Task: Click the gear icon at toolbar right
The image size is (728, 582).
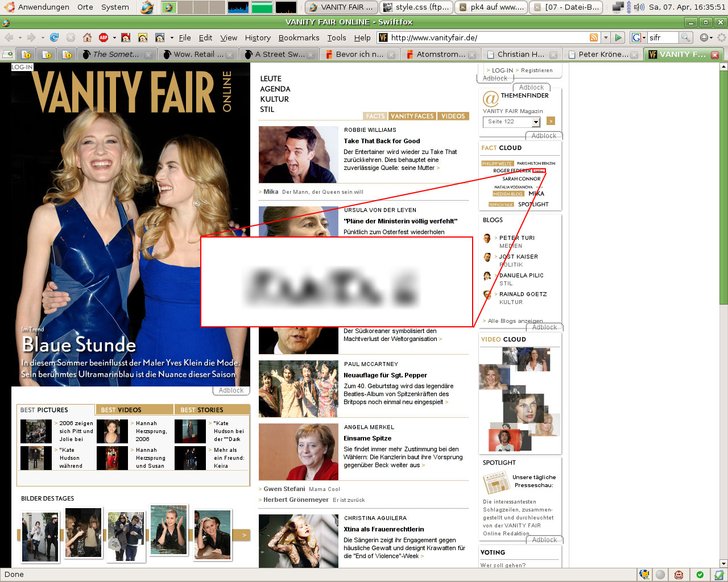Action: 704,38
